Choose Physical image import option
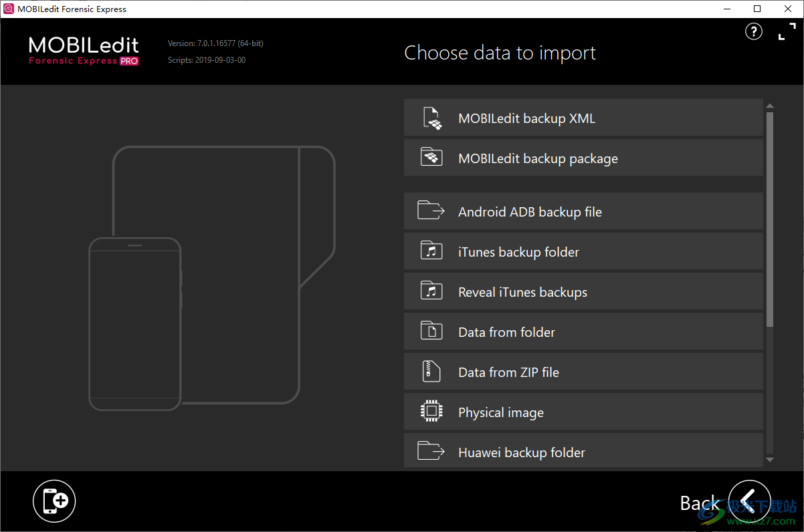This screenshot has height=532, width=804. 583,412
